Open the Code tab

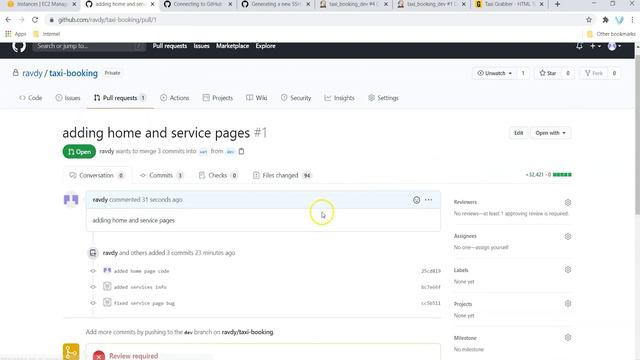tap(31, 98)
